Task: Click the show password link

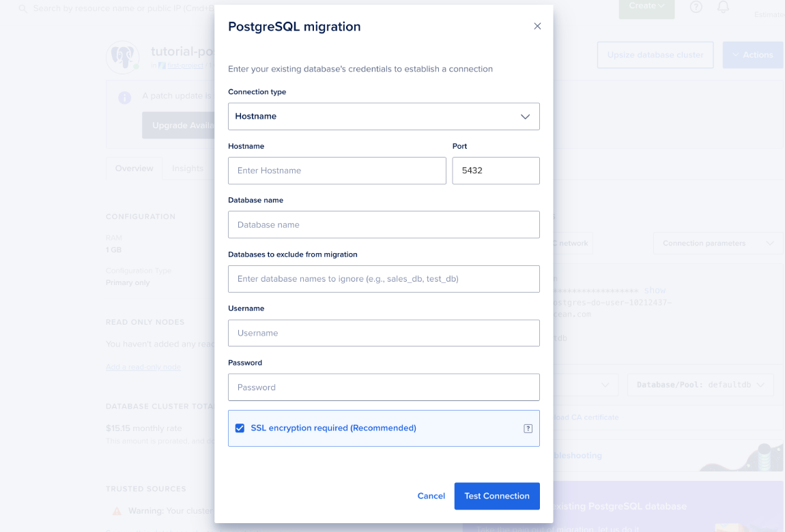Action: 655,291
